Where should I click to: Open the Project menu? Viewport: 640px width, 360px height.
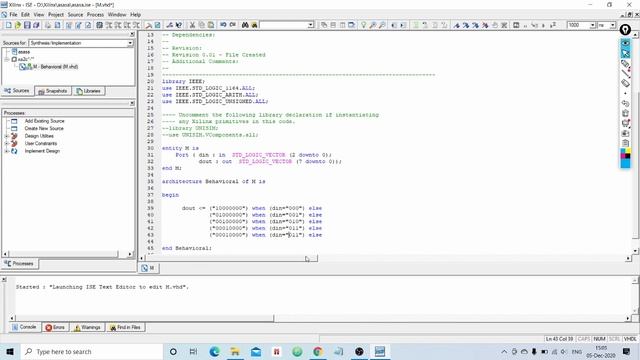pos(56,14)
